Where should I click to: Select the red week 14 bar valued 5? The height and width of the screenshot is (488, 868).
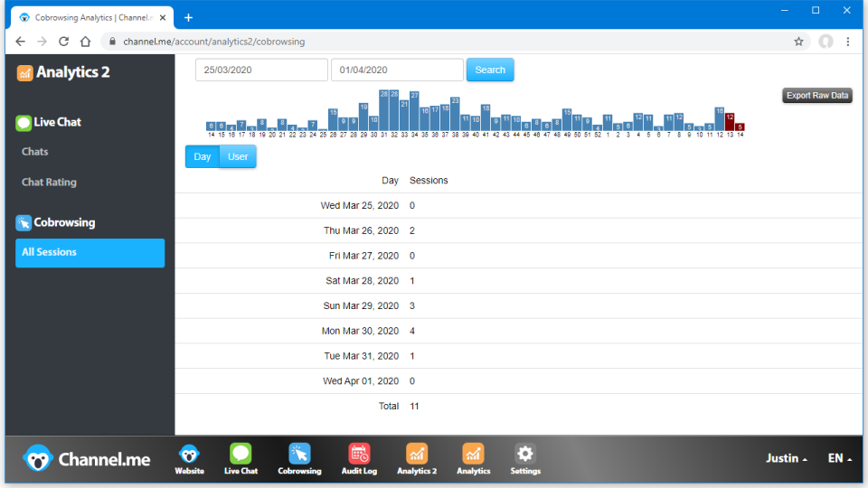[740, 127]
